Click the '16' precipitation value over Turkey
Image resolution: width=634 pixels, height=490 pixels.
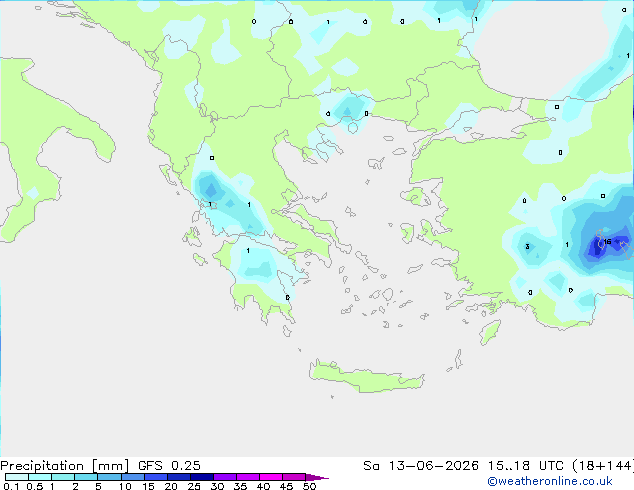click(607, 242)
